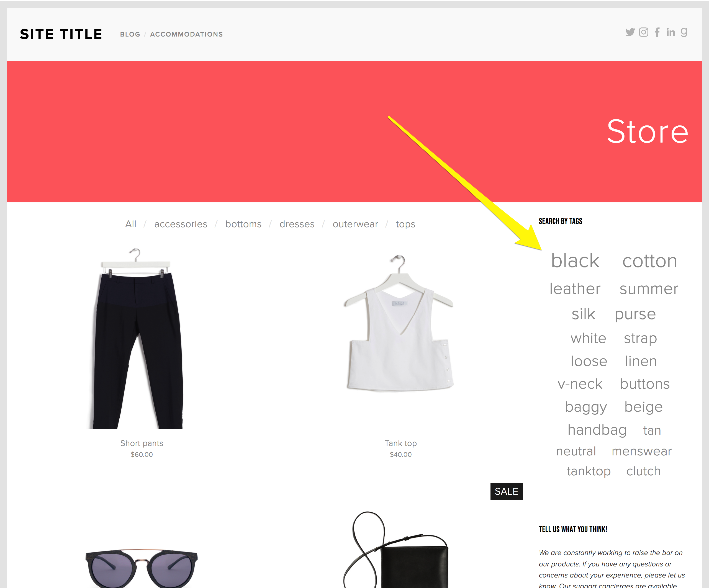Image resolution: width=709 pixels, height=588 pixels.
Task: Open the Goodreads social icon
Action: coord(684,32)
